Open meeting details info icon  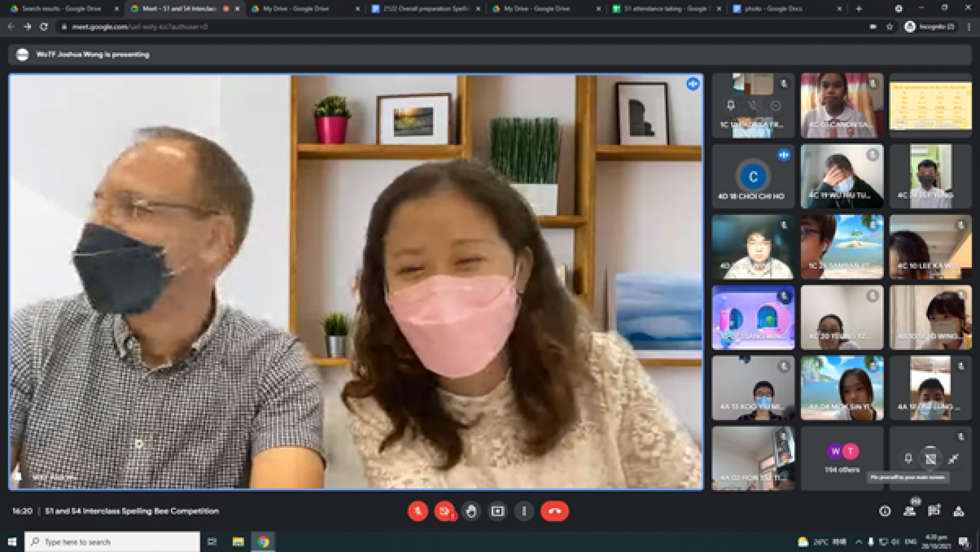pos(885,511)
